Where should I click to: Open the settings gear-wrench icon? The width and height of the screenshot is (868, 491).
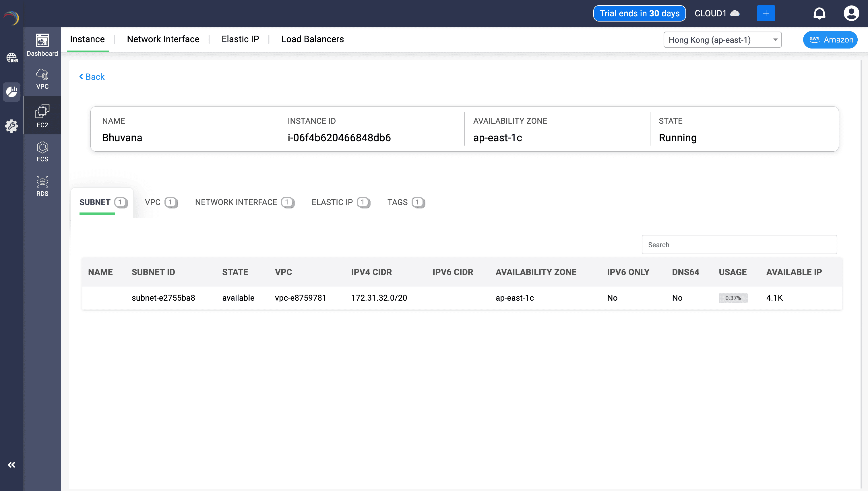tap(11, 126)
